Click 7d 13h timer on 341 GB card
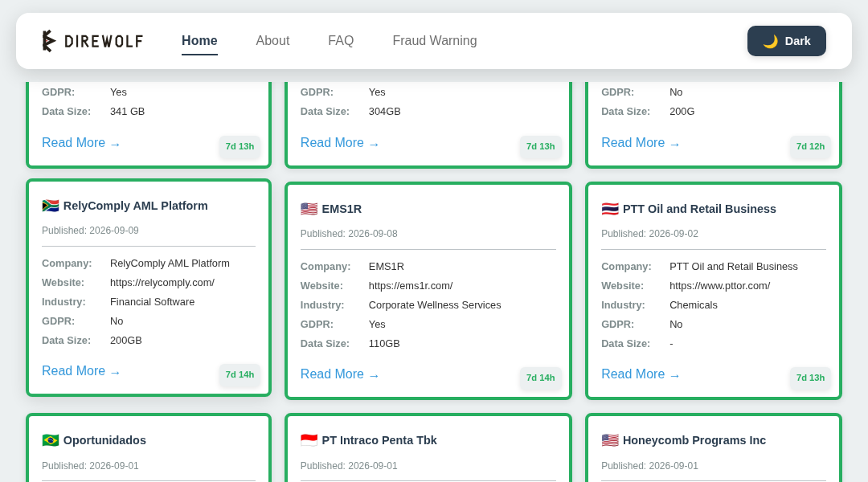The width and height of the screenshot is (868, 482). 240,147
